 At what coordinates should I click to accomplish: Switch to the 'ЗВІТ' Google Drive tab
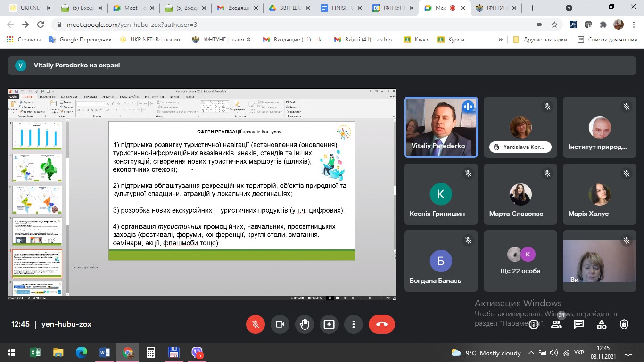(x=290, y=8)
